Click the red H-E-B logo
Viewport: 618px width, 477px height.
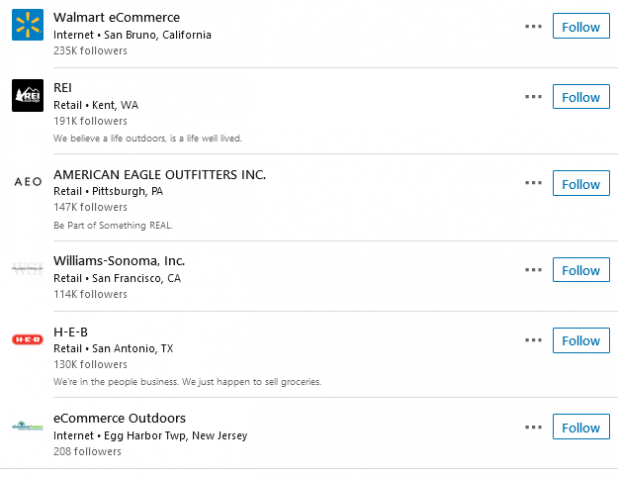pos(28,339)
